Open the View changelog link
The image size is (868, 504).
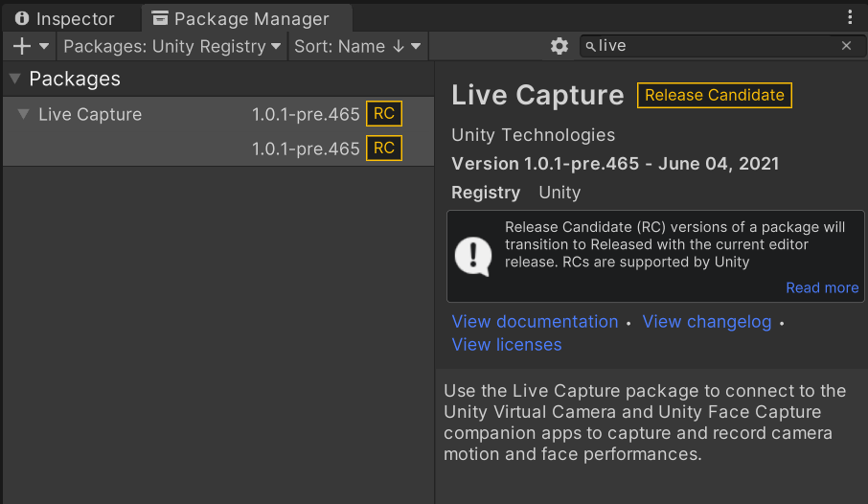tap(707, 322)
